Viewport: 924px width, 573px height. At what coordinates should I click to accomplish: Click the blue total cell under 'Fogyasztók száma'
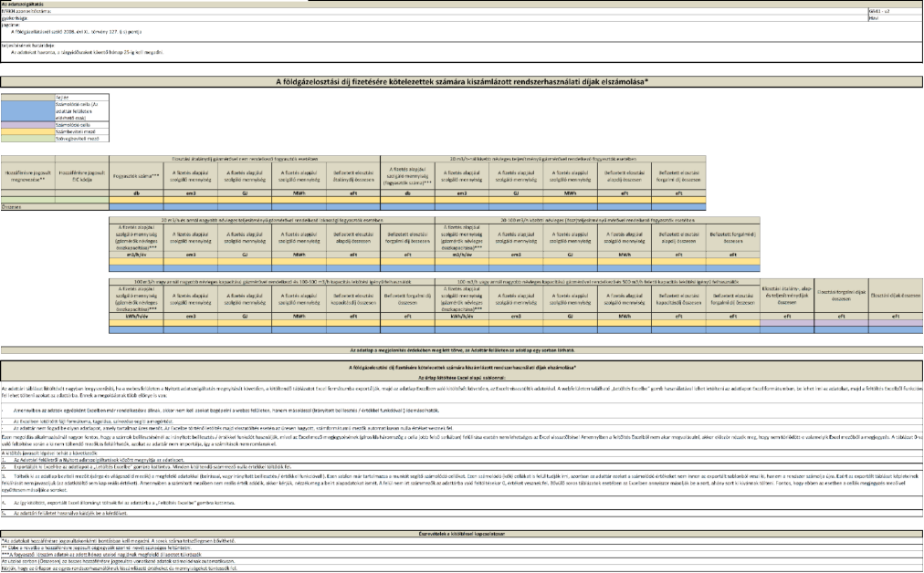pos(136,207)
